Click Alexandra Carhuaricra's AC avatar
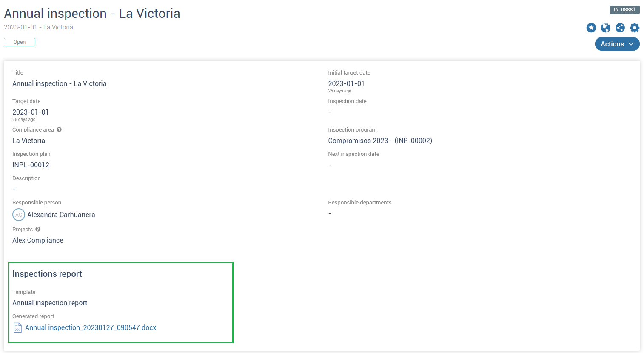Viewport: 644px width, 353px height. tap(19, 215)
